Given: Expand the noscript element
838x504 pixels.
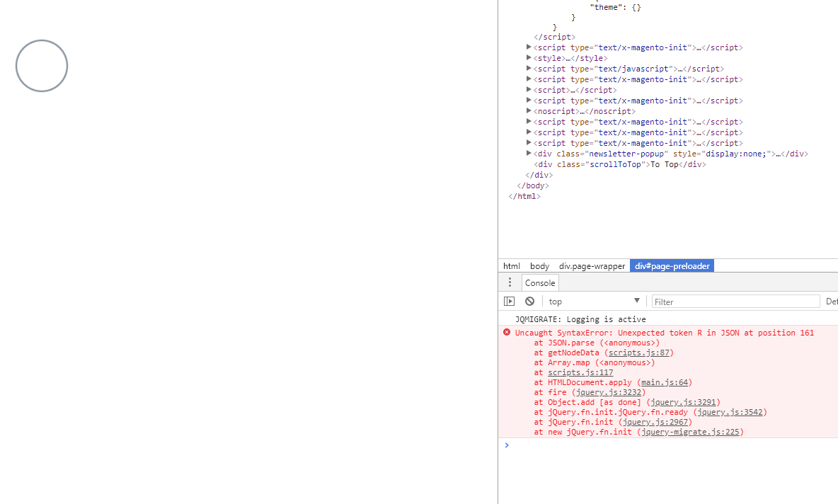Looking at the screenshot, I should coord(529,111).
